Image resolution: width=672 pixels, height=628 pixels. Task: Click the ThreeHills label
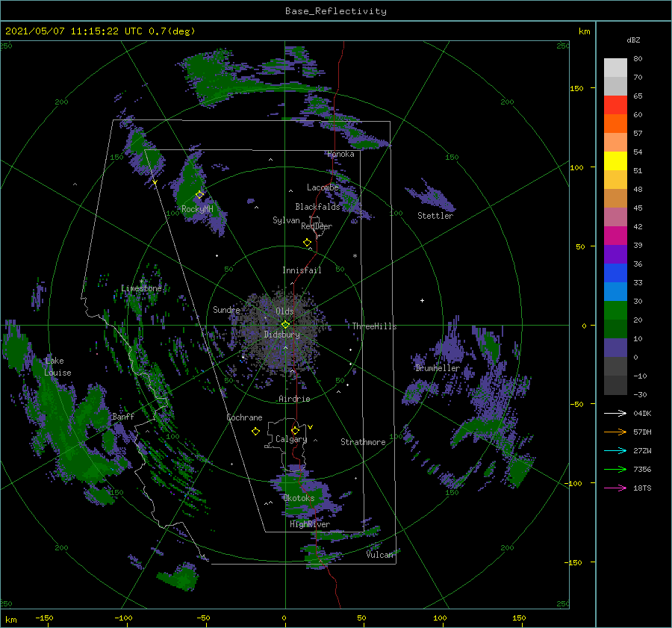tap(374, 326)
